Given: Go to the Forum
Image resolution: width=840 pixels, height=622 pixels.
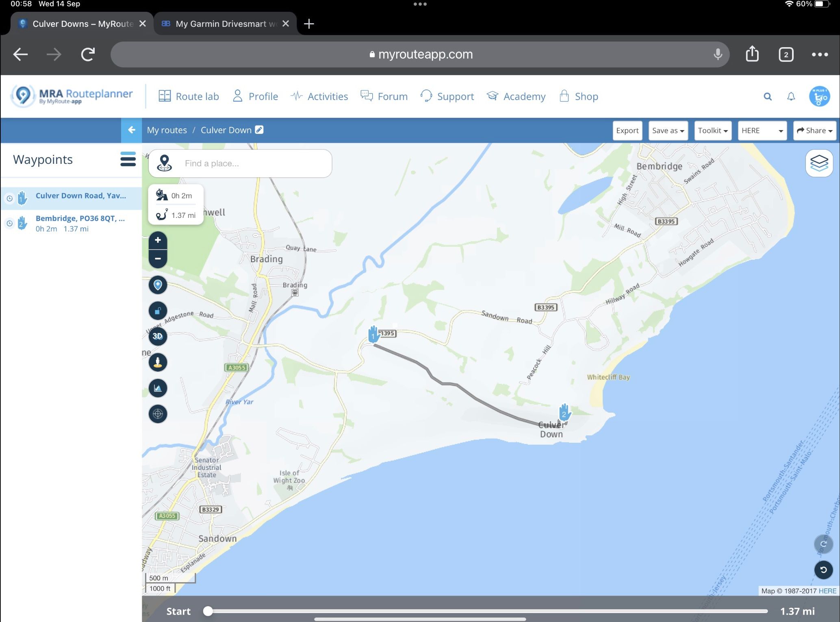Looking at the screenshot, I should pyautogui.click(x=384, y=96).
